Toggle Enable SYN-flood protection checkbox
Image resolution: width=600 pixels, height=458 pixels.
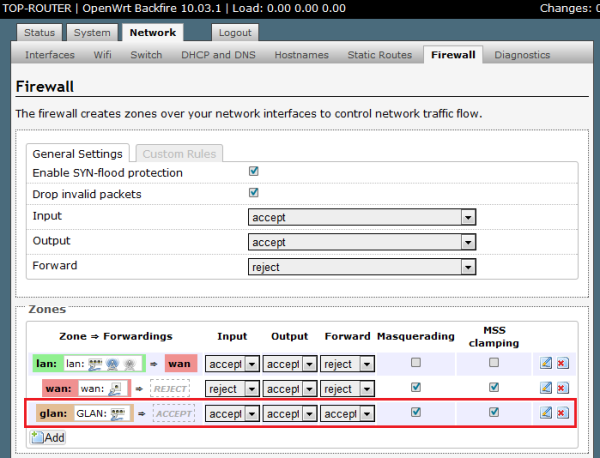tap(253, 172)
